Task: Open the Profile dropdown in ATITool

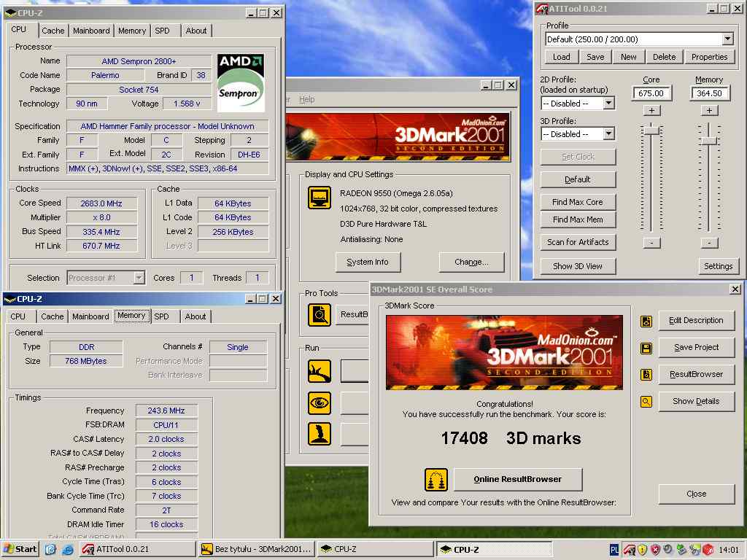Action: coord(727,39)
